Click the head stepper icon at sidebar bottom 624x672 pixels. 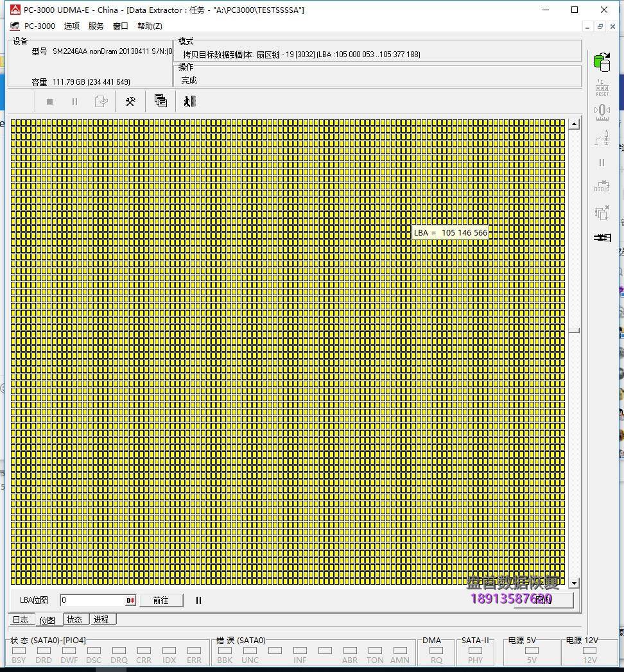point(602,237)
